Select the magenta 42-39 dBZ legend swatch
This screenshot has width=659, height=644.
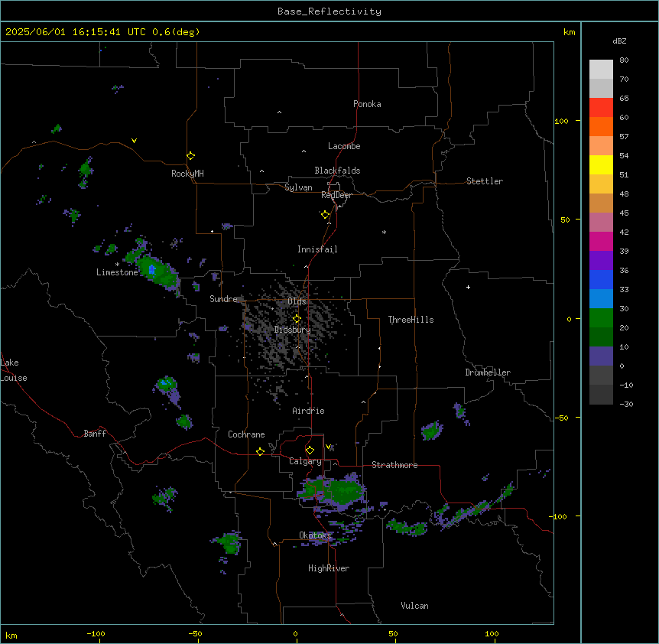pos(601,241)
